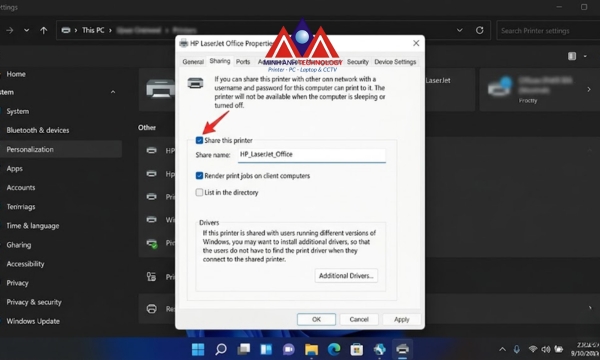Open Accounts settings

click(x=21, y=187)
